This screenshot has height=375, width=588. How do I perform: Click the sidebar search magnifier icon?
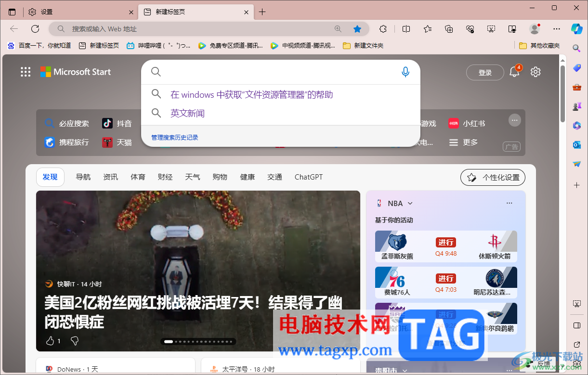(576, 48)
